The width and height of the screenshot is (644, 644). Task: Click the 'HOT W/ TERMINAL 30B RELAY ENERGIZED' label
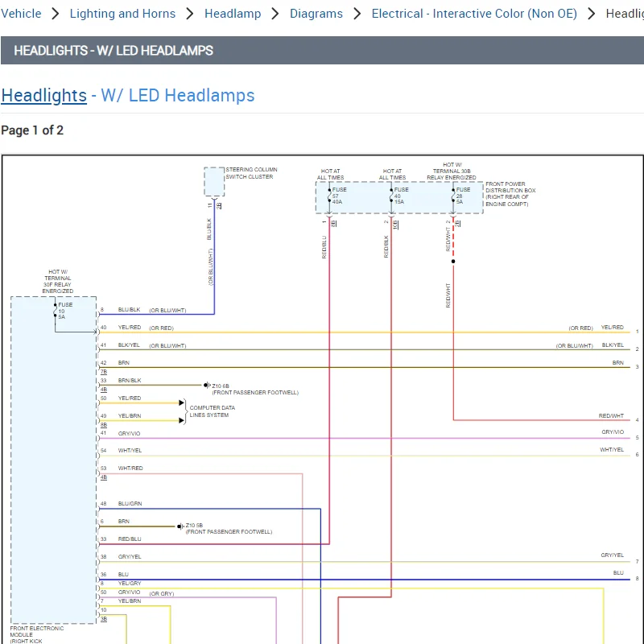pos(452,171)
